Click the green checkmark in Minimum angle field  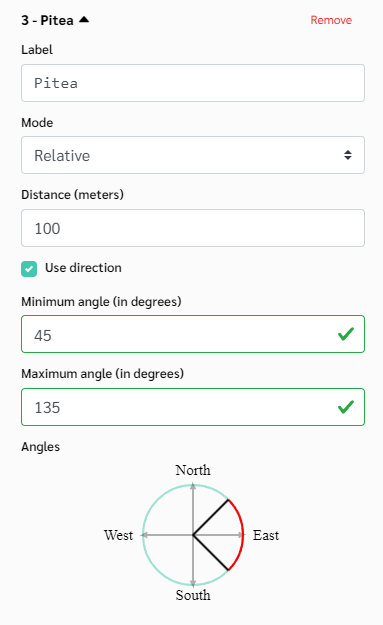pyautogui.click(x=346, y=334)
